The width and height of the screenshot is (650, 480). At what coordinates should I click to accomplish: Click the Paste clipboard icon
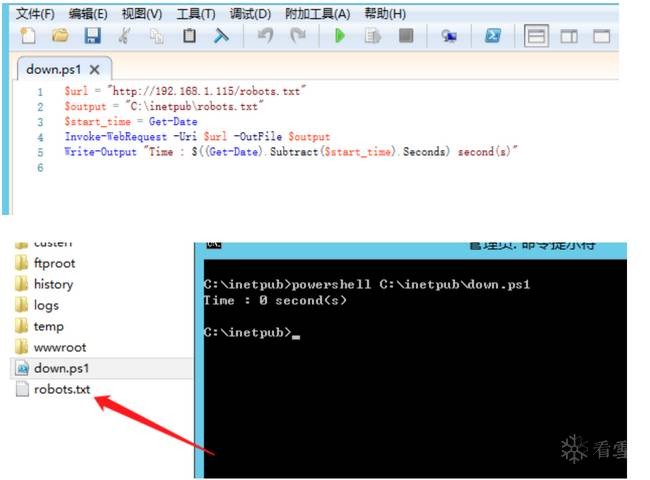click(x=189, y=37)
